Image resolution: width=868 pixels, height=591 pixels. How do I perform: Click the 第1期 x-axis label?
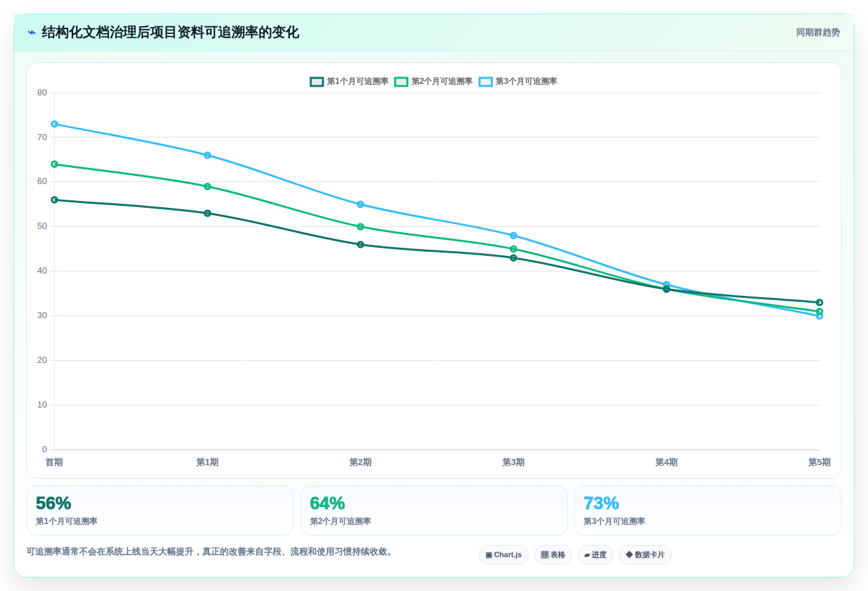click(207, 462)
